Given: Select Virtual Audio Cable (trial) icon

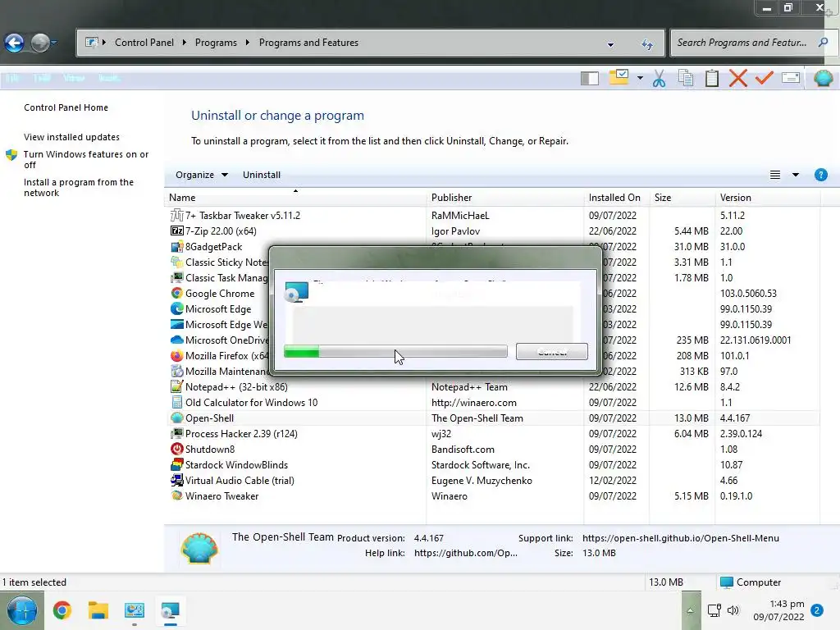Looking at the screenshot, I should point(177,480).
